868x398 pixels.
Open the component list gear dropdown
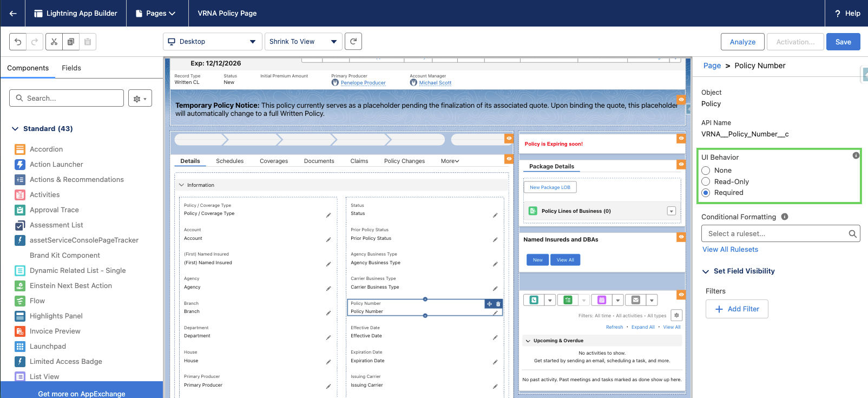tap(140, 99)
